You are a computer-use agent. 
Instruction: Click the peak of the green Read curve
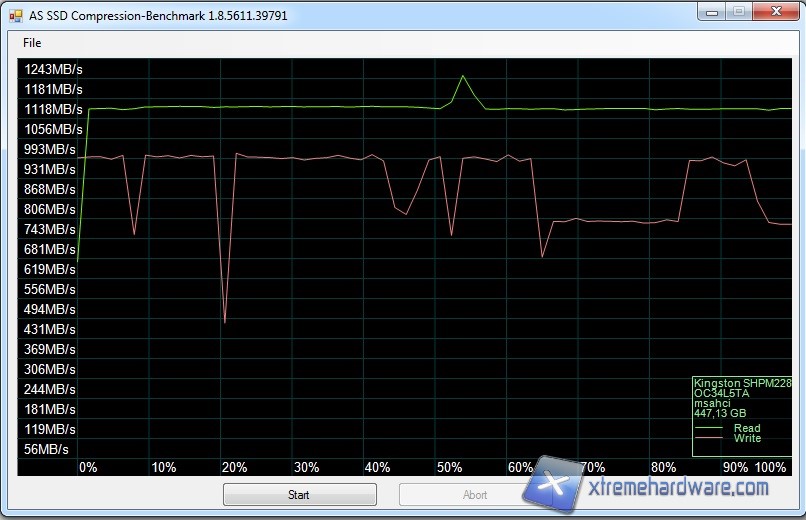pyautogui.click(x=463, y=76)
